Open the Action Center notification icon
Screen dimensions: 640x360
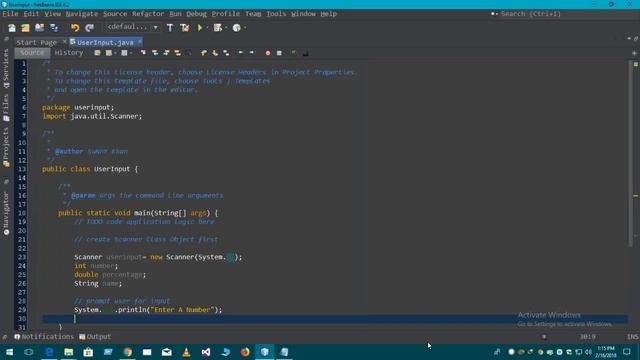click(627, 352)
